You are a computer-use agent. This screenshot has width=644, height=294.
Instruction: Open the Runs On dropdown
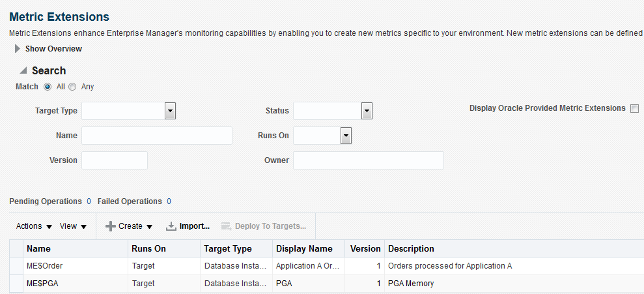click(x=346, y=136)
